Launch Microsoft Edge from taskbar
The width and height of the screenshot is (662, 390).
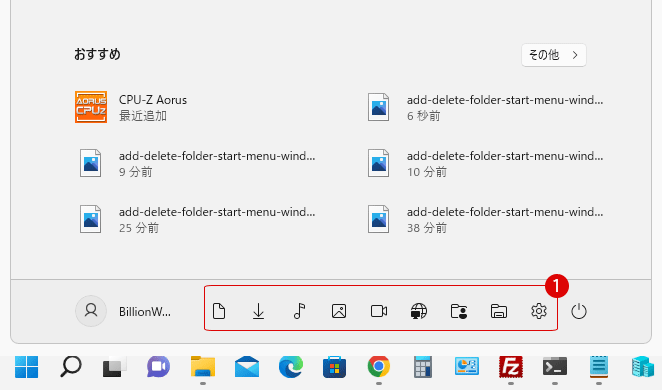click(291, 367)
